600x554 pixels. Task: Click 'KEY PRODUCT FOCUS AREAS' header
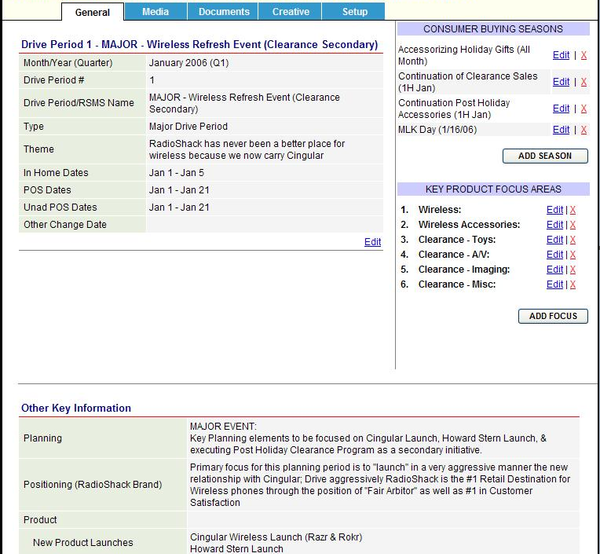[493, 189]
